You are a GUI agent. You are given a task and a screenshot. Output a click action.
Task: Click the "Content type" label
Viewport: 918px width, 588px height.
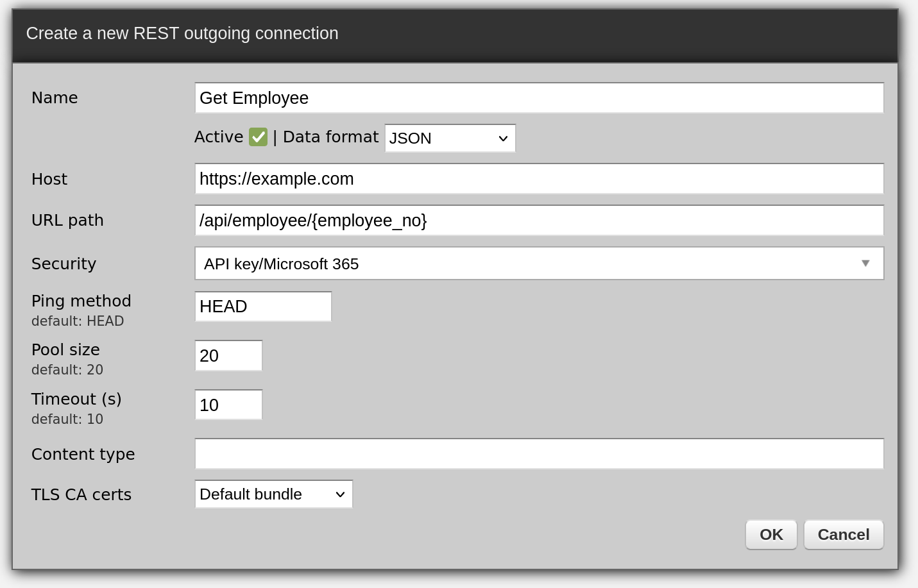click(83, 454)
